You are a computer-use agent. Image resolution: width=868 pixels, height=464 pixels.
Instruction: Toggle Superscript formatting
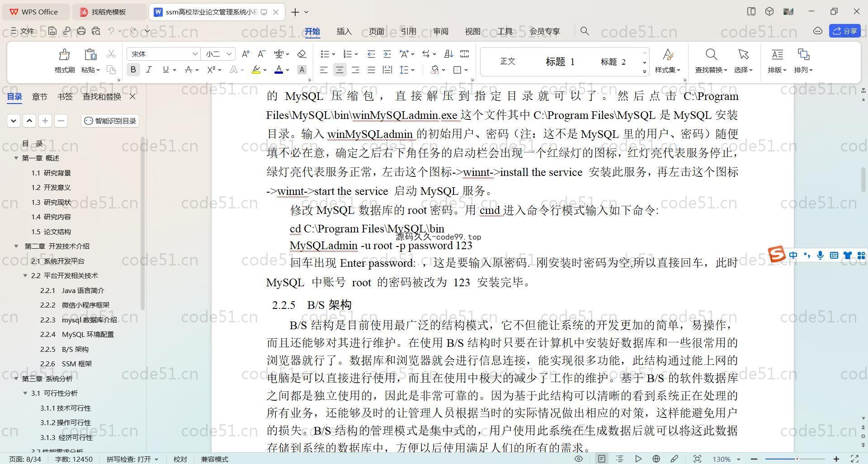(211, 70)
